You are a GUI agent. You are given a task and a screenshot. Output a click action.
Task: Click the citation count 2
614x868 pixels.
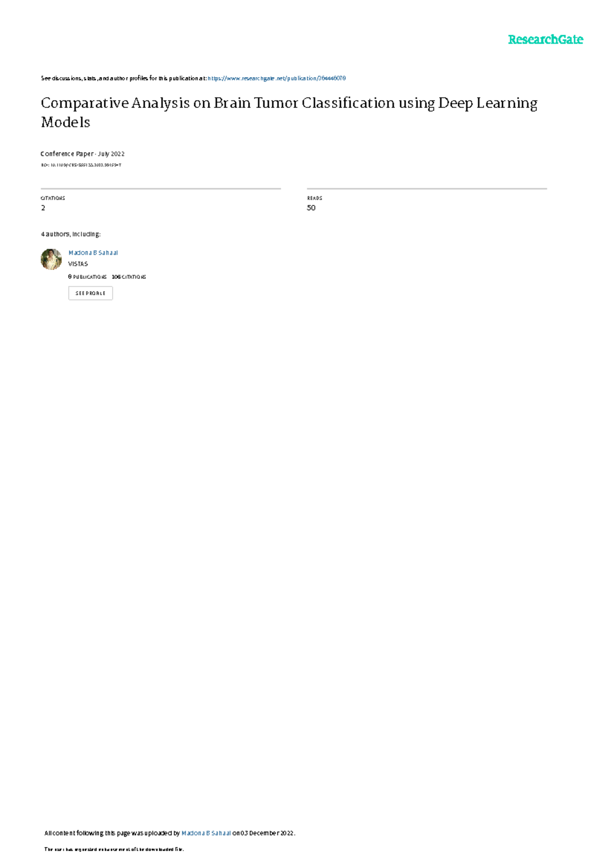[x=43, y=208]
